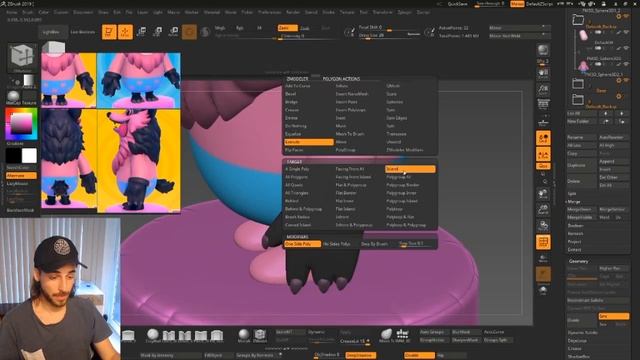Image resolution: width=640 pixels, height=360 pixels.
Task: Collapse the Merge section in Subtool panel
Action: click(574, 202)
